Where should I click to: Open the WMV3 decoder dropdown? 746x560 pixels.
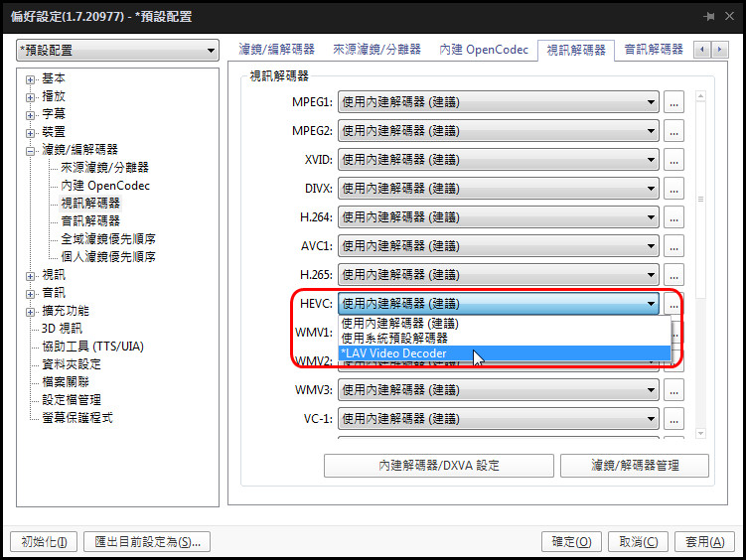tap(498, 390)
